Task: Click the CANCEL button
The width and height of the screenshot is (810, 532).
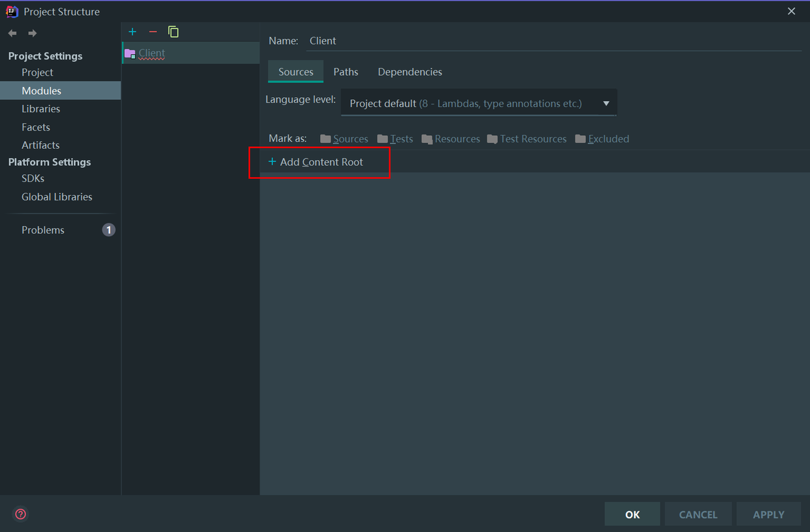Action: point(698,514)
